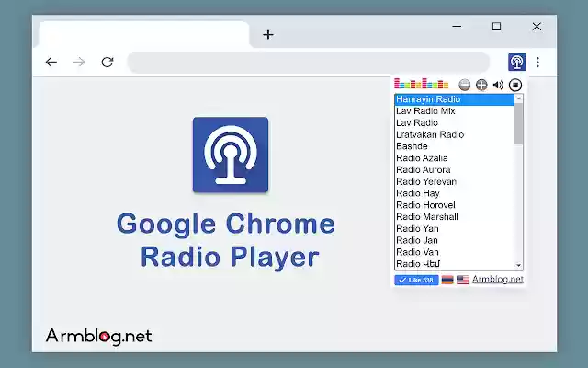Image resolution: width=588 pixels, height=368 pixels.
Task: Switch language with the US flag
Action: click(x=463, y=280)
